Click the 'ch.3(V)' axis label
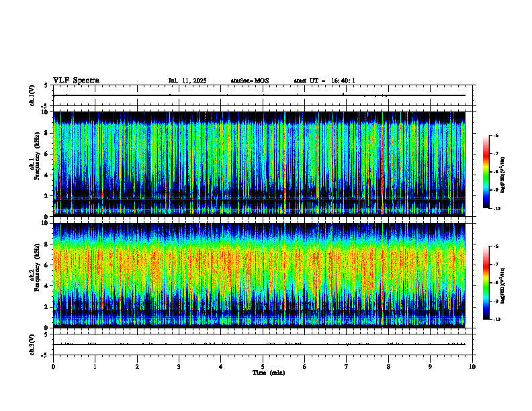532x411 pixels. click(32, 345)
